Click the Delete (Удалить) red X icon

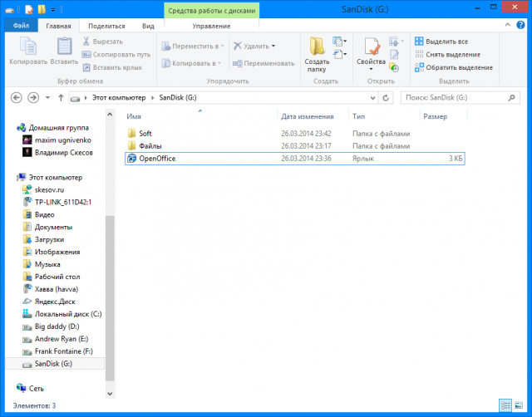tap(238, 46)
